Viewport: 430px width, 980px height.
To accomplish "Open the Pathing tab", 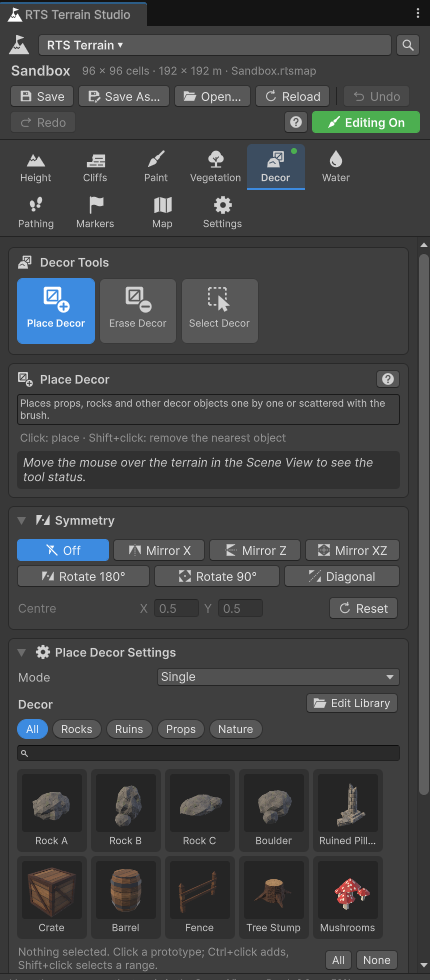I will 36,213.
